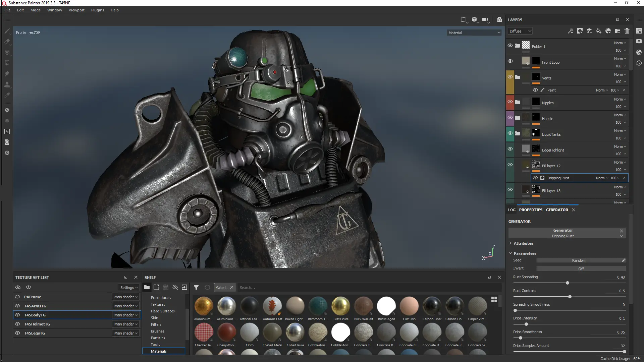Add an effect with the wand icon
This screenshot has width=644, height=362.
tap(570, 31)
